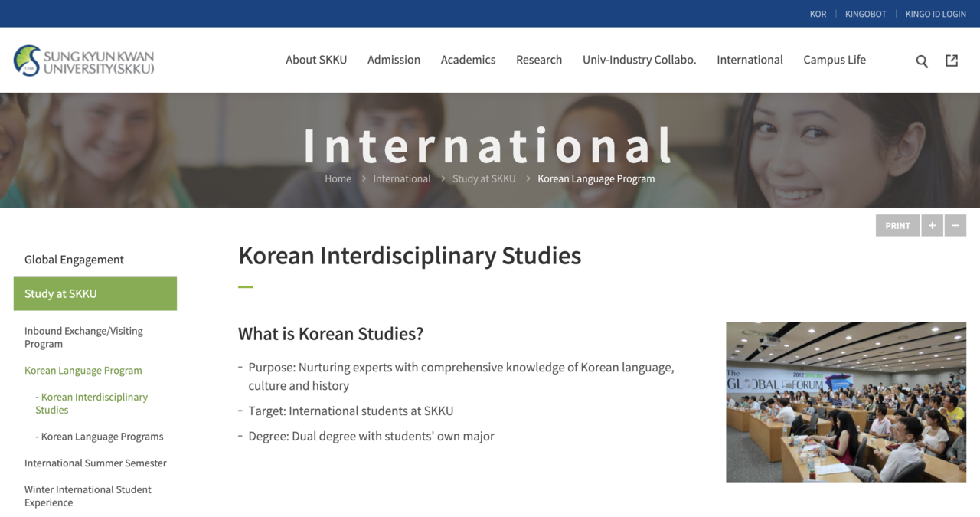
Task: Go to Home in breadcrumb
Action: pos(338,178)
